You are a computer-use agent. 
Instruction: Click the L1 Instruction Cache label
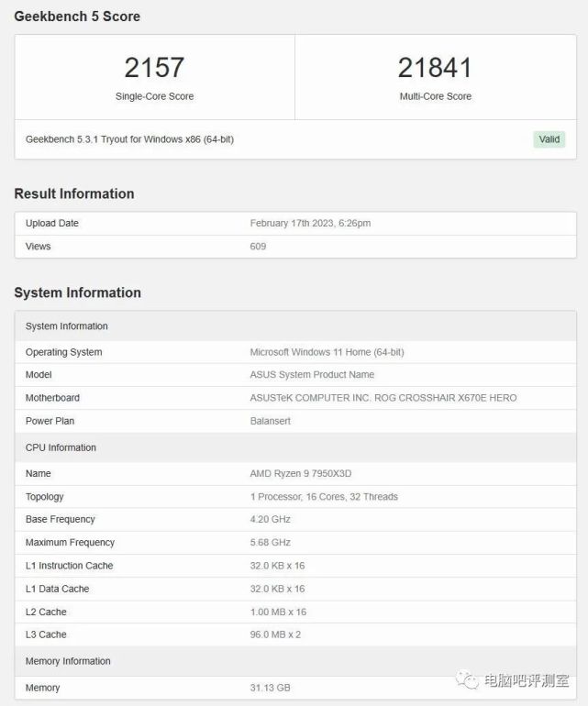point(70,566)
